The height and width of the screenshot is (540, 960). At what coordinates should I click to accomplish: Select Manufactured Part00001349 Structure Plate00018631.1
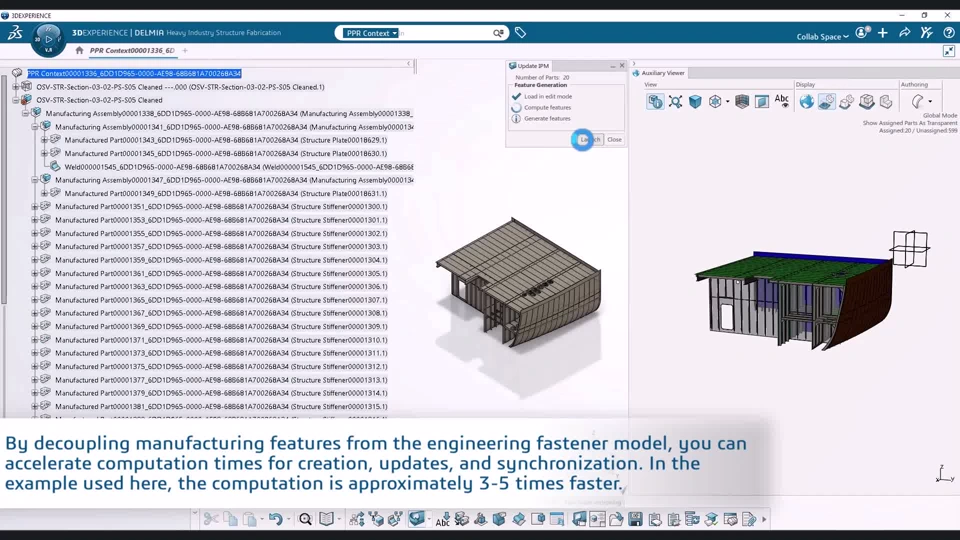coord(225,193)
